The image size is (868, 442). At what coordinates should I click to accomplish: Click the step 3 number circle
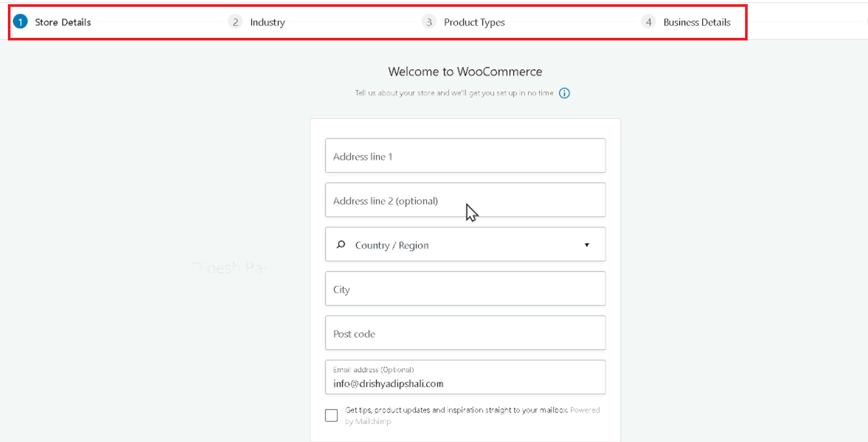(429, 22)
